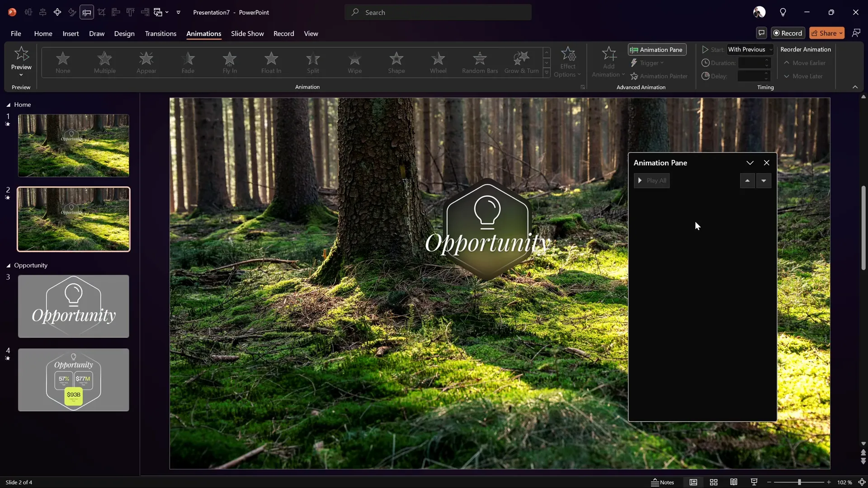The image size is (868, 488).
Task: Click the Preview animation star icon
Action: (x=21, y=54)
